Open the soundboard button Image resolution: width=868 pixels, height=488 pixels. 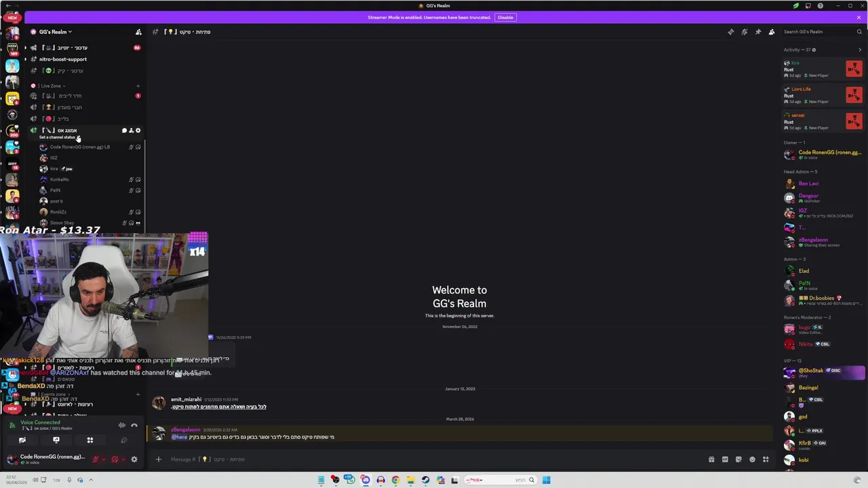[123, 440]
